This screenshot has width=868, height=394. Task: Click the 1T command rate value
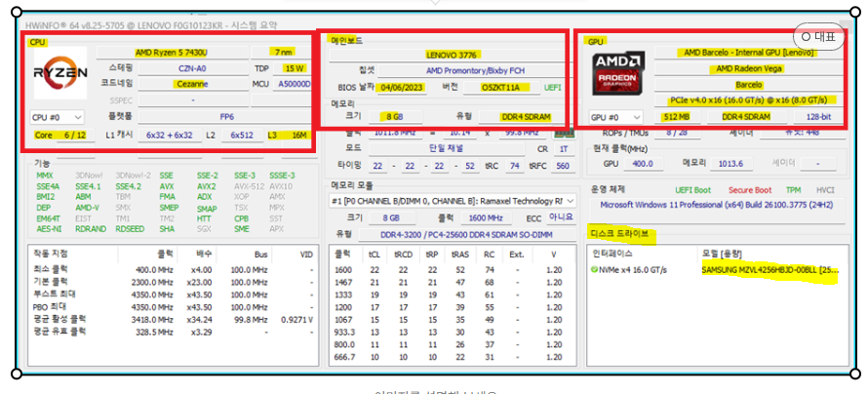(x=563, y=149)
